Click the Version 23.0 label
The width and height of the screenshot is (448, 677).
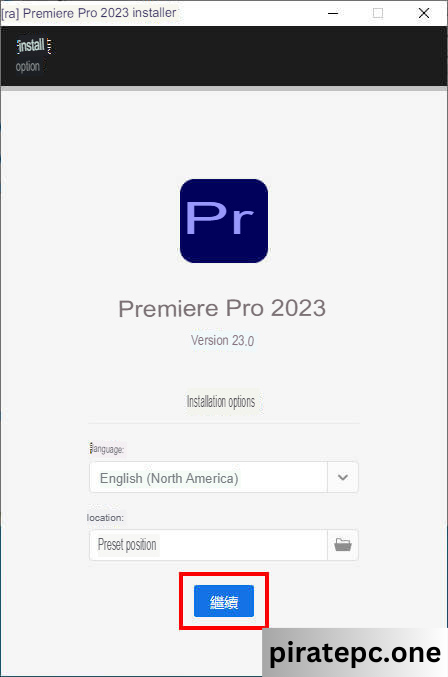click(222, 340)
